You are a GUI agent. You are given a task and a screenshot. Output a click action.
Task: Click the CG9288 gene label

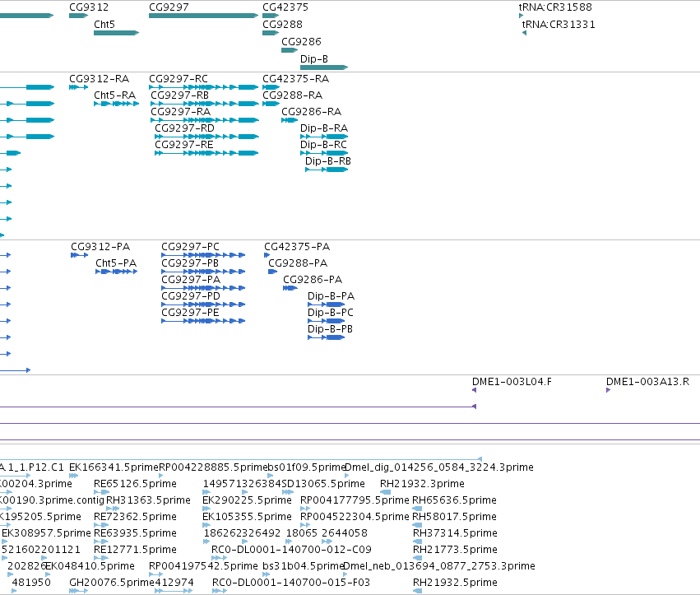click(282, 24)
